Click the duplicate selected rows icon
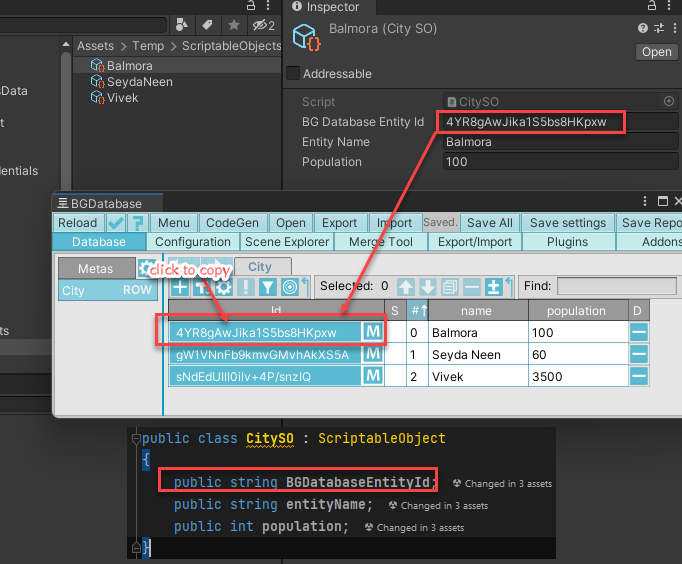Viewport: 682px width, 564px height. [x=450, y=287]
